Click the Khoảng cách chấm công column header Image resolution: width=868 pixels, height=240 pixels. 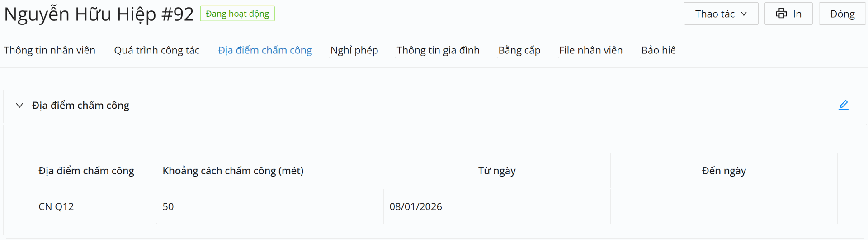pyautogui.click(x=233, y=171)
